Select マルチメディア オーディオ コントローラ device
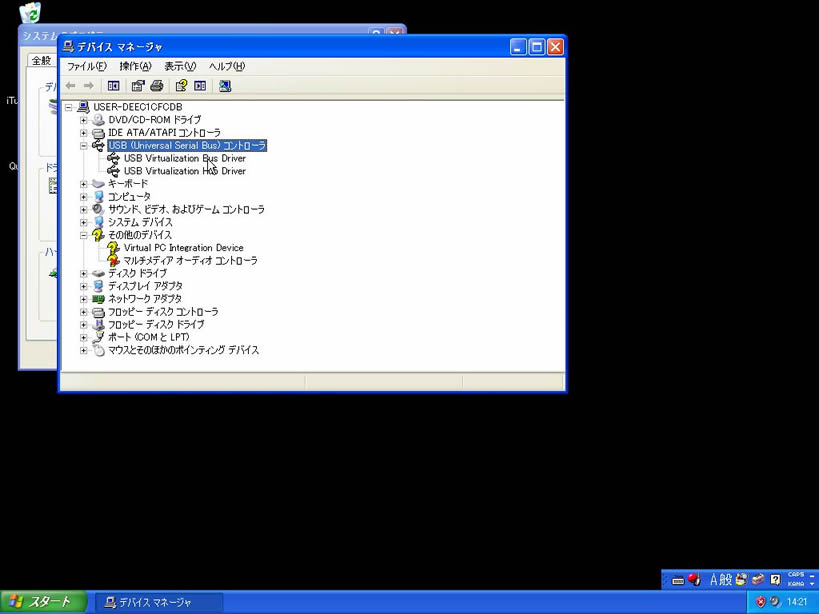The height and width of the screenshot is (614, 819). coord(190,261)
